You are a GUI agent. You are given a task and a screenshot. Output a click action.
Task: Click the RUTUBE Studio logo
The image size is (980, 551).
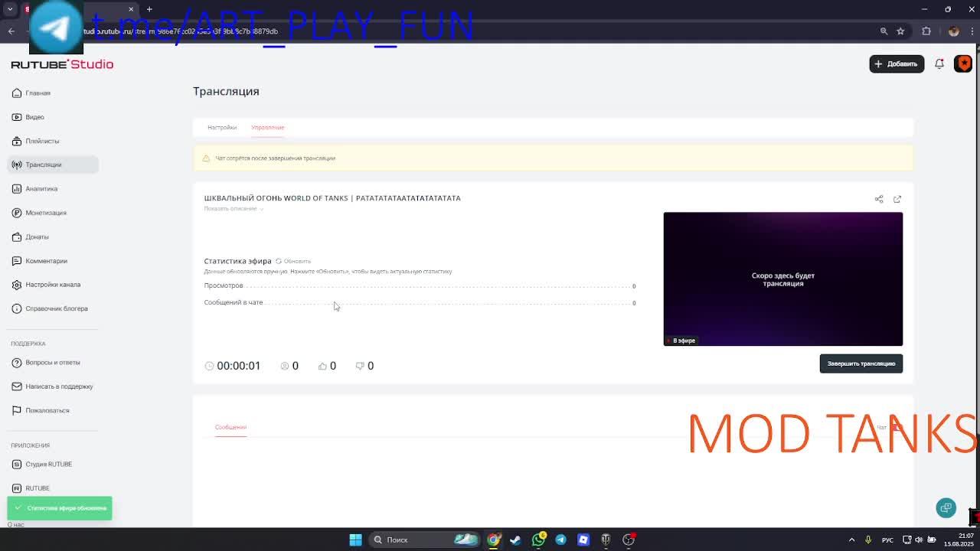[x=62, y=64]
